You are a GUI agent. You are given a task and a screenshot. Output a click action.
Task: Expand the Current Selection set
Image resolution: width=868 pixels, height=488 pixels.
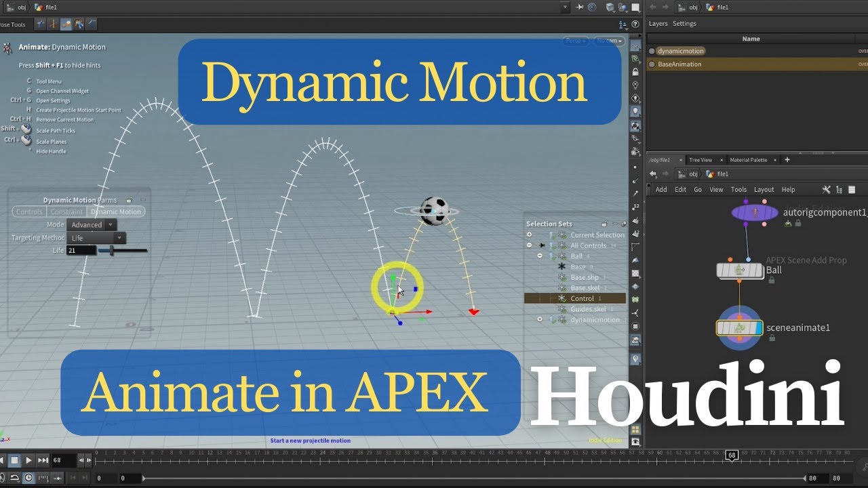tap(529, 235)
